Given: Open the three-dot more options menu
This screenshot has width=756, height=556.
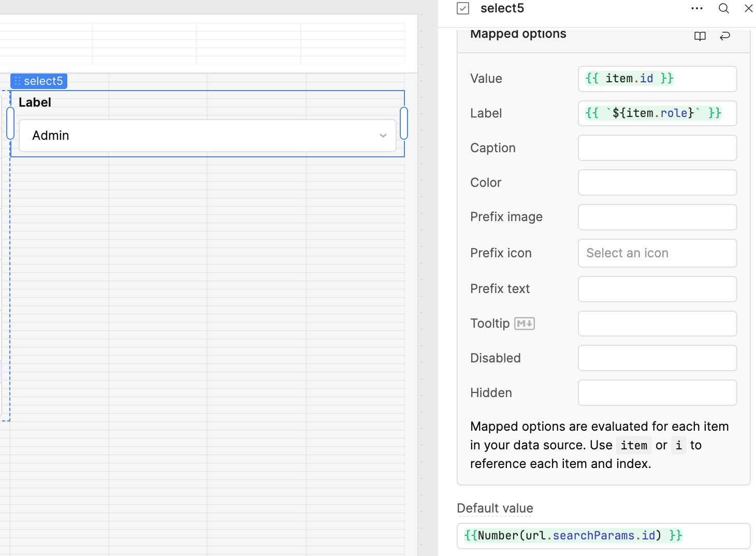Looking at the screenshot, I should [x=697, y=8].
